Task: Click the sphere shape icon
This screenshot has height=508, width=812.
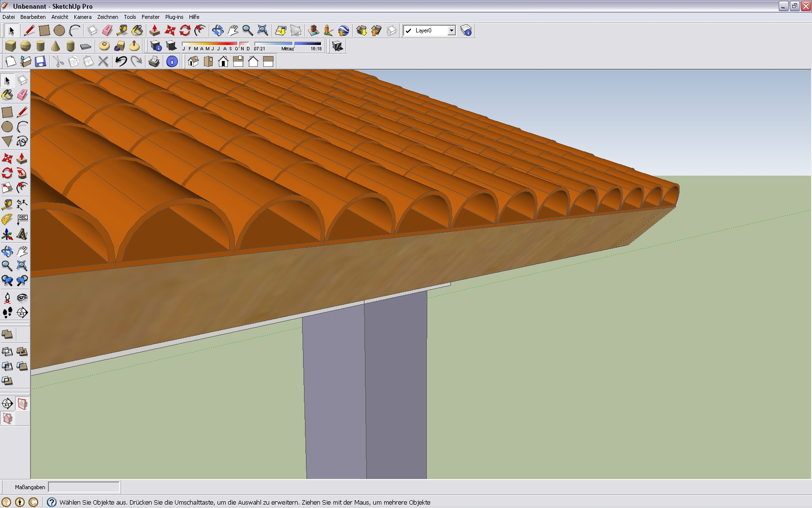Action: [26, 46]
